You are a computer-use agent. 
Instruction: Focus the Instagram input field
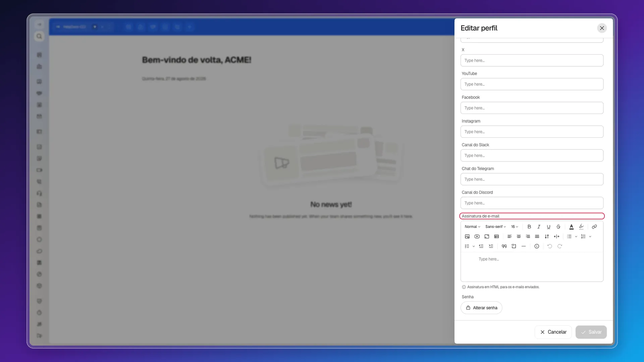click(532, 132)
